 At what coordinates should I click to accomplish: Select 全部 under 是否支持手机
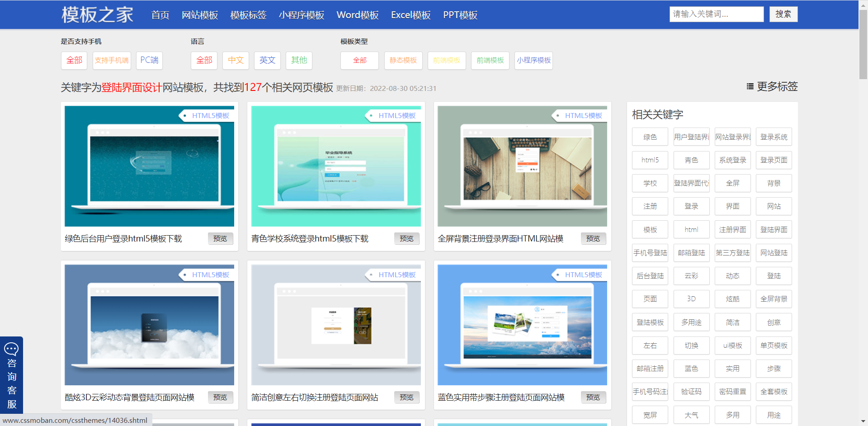74,60
